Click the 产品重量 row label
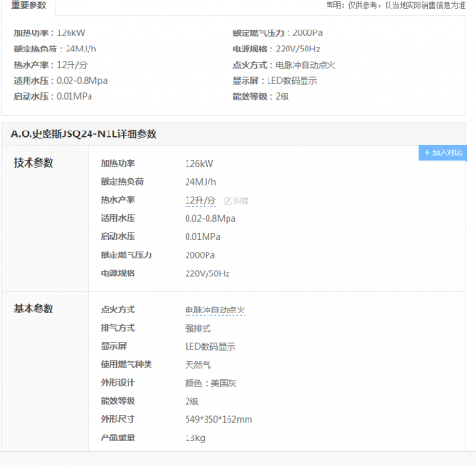This screenshot has height=465, width=476. pyautogui.click(x=118, y=437)
